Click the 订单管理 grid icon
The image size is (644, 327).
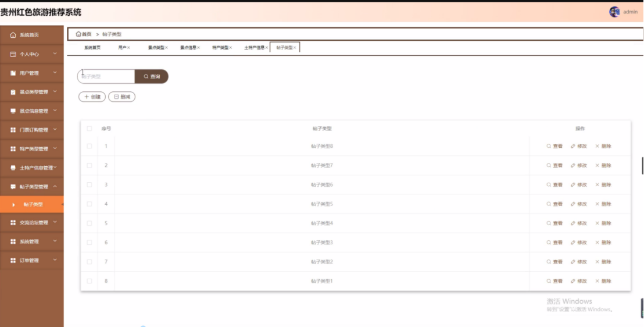[x=13, y=260]
